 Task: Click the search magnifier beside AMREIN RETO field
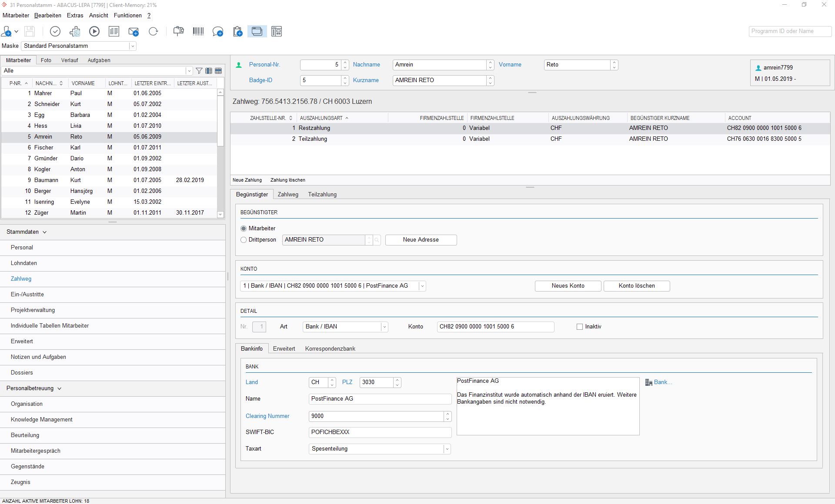click(377, 240)
